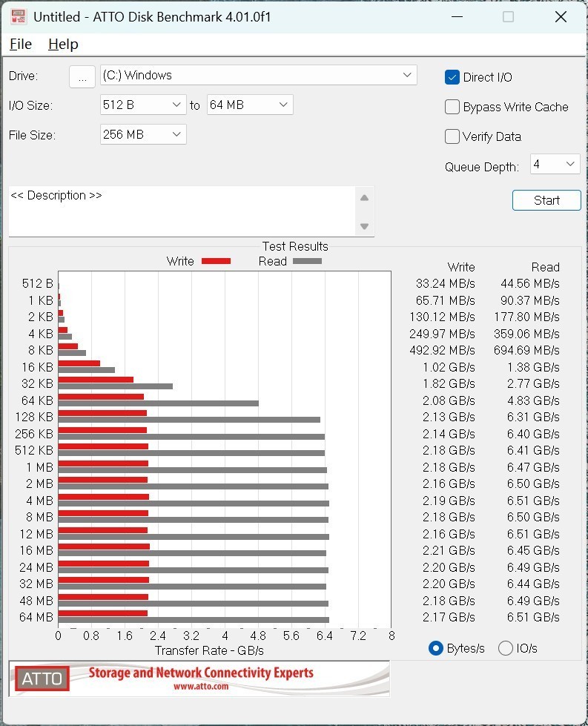This screenshot has width=588, height=726.
Task: Click the gray read bar for 64 KB
Action: point(159,403)
